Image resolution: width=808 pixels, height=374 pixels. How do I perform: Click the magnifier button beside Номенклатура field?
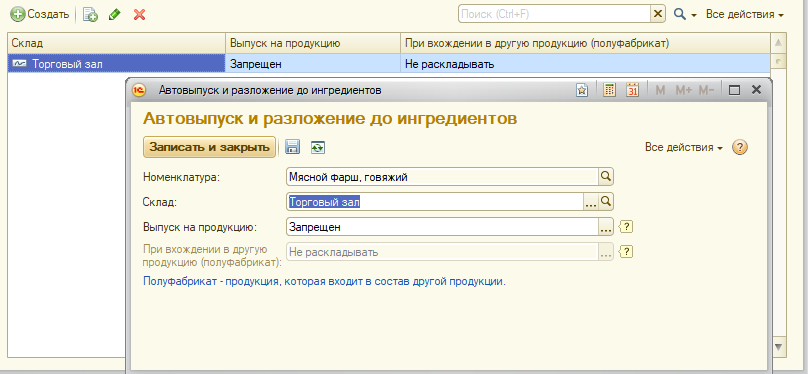click(x=606, y=177)
